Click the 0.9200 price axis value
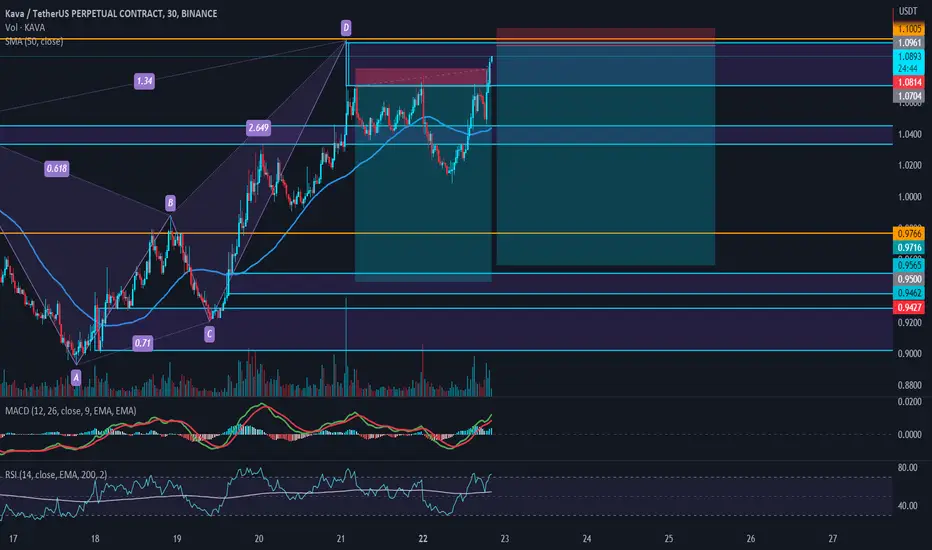This screenshot has width=932, height=550. 910,323
